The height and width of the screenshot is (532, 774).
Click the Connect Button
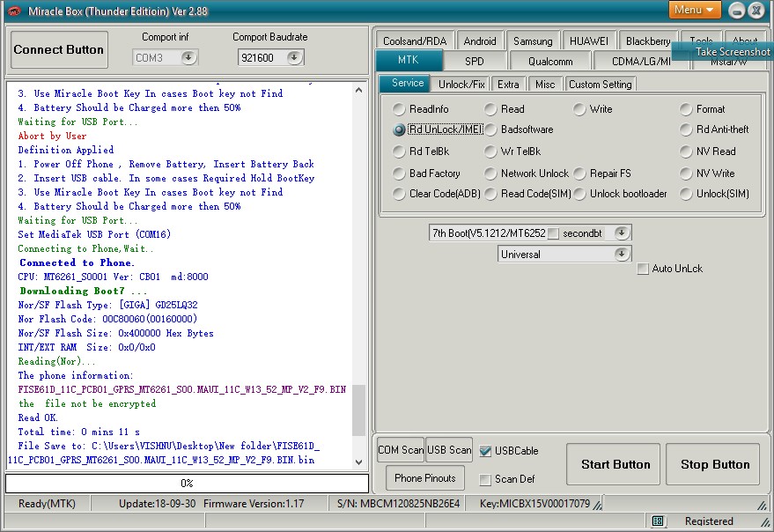[x=59, y=49]
